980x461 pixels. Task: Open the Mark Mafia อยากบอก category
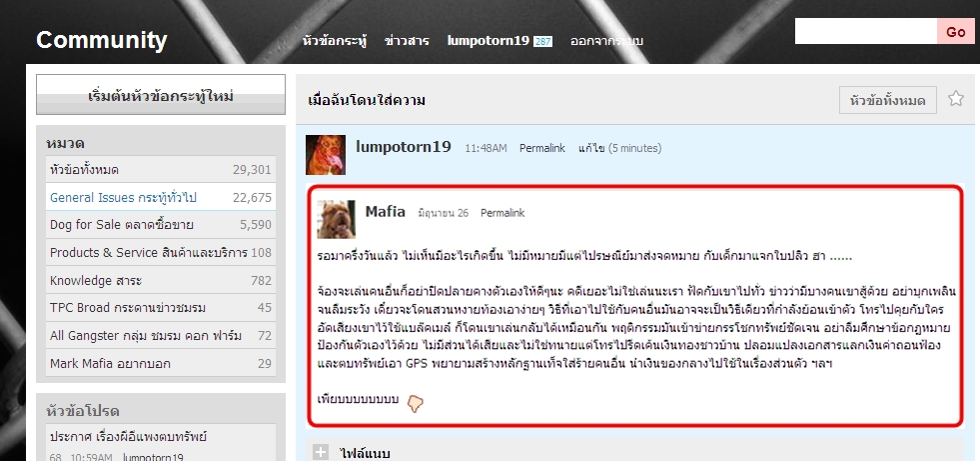coord(161,363)
